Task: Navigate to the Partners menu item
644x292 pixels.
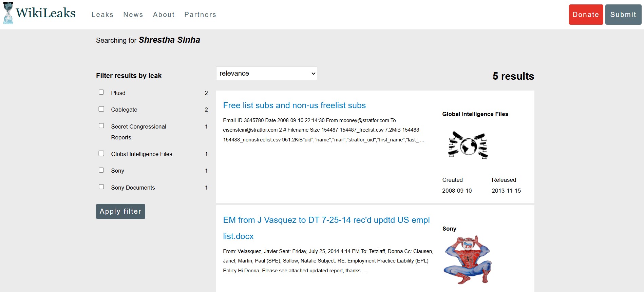Action: (x=200, y=15)
